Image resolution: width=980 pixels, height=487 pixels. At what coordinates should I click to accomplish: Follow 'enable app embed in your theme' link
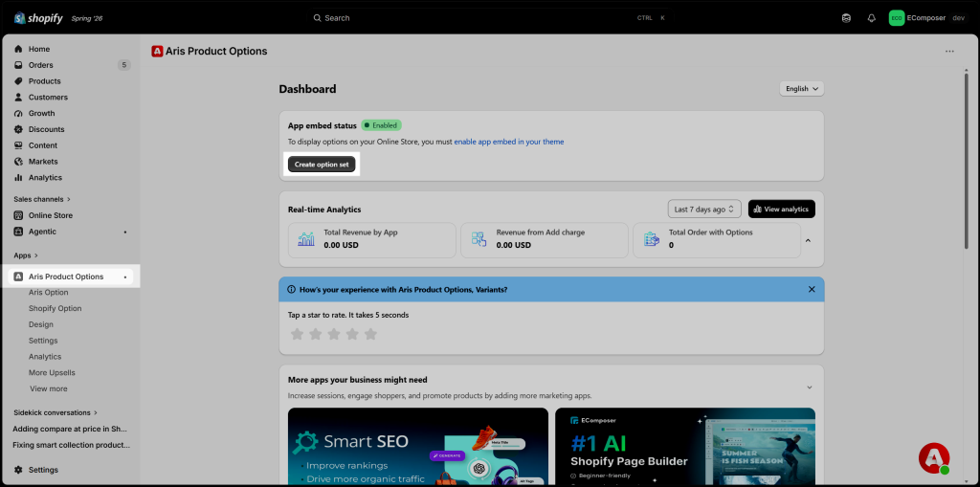[509, 142]
